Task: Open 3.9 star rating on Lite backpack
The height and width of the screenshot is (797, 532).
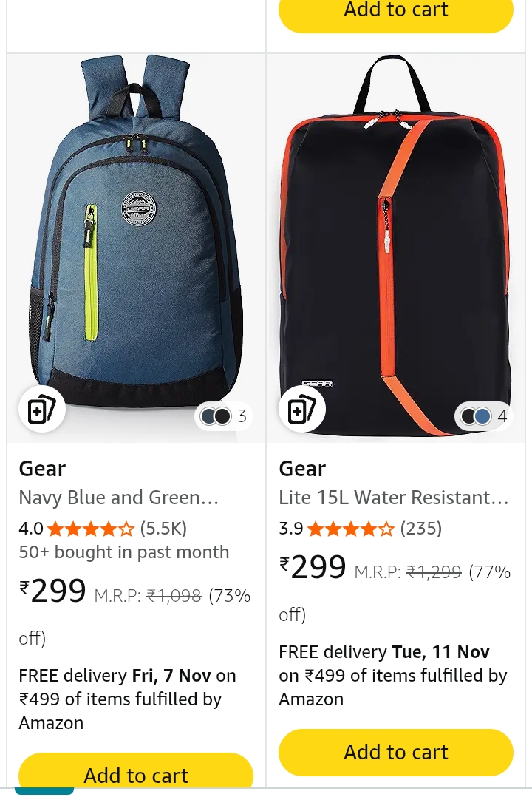Action: tap(336, 529)
